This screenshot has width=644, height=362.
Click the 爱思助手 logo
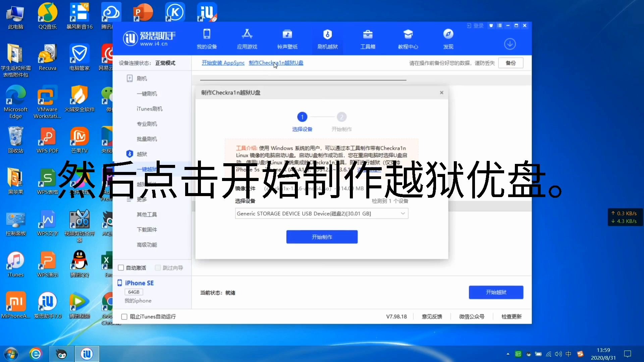[149, 39]
